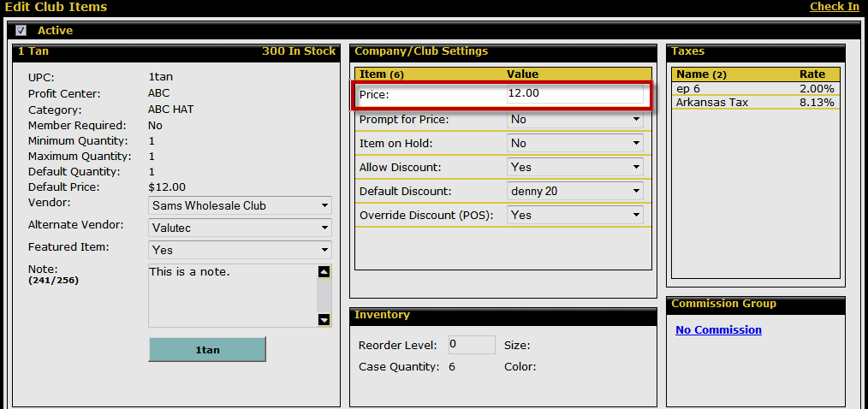Screen dimensions: 868x409
Task: Expand the Alternate Vendor dropdown
Action: coord(240,228)
